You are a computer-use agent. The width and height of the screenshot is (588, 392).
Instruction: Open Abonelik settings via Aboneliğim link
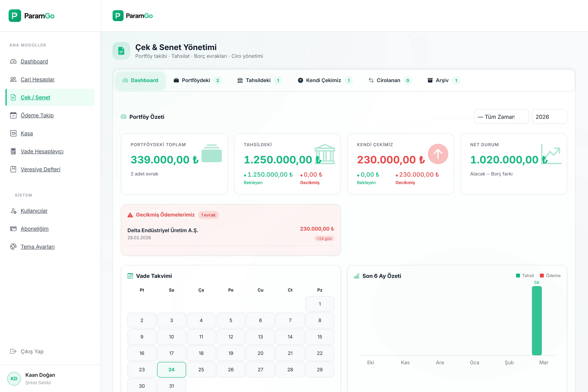[35, 228]
